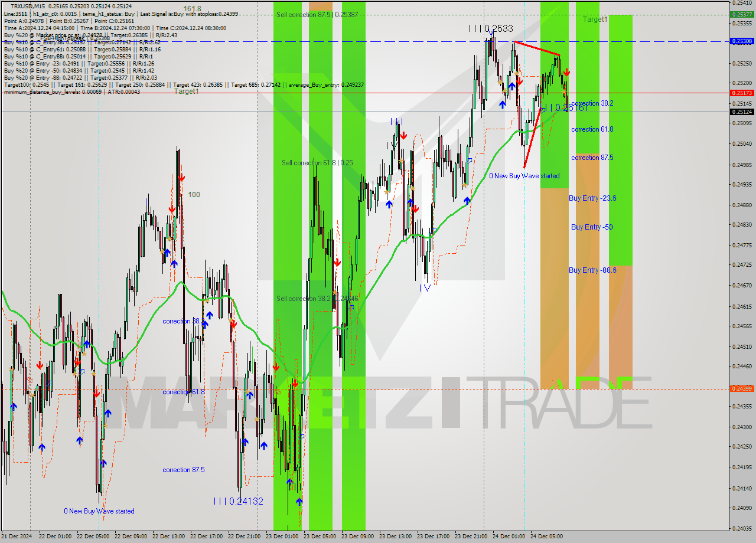The width and height of the screenshot is (756, 543).
Task: Click the 0.24725 price axis label
Action: pos(742,264)
